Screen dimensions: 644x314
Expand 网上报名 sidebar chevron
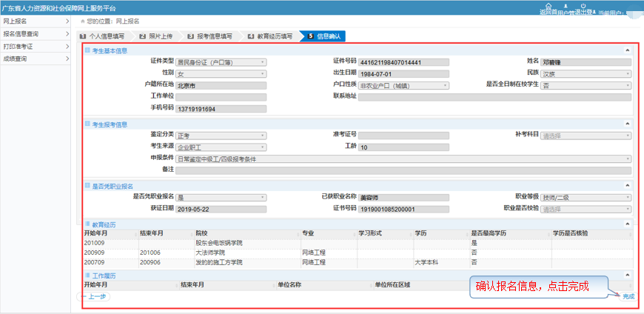tap(67, 21)
